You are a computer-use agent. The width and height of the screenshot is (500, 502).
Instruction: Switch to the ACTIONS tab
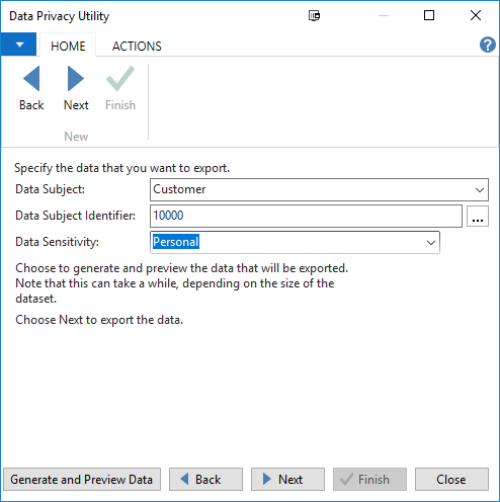click(x=137, y=46)
